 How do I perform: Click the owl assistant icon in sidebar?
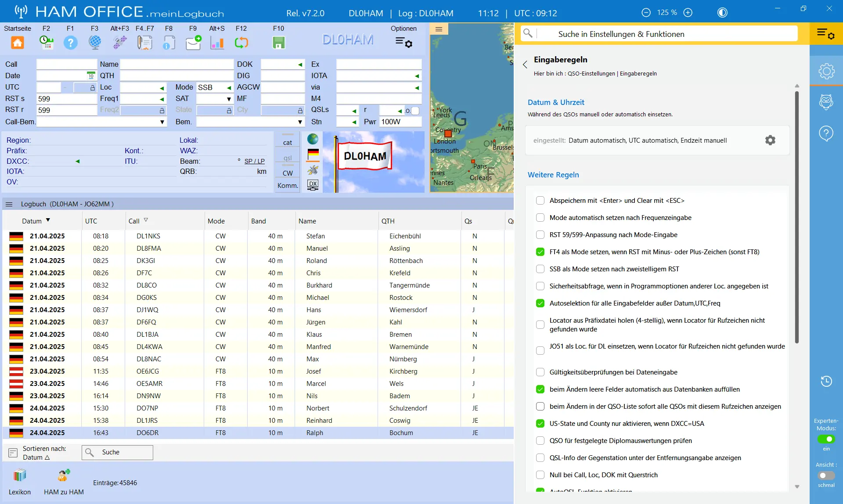click(x=826, y=102)
